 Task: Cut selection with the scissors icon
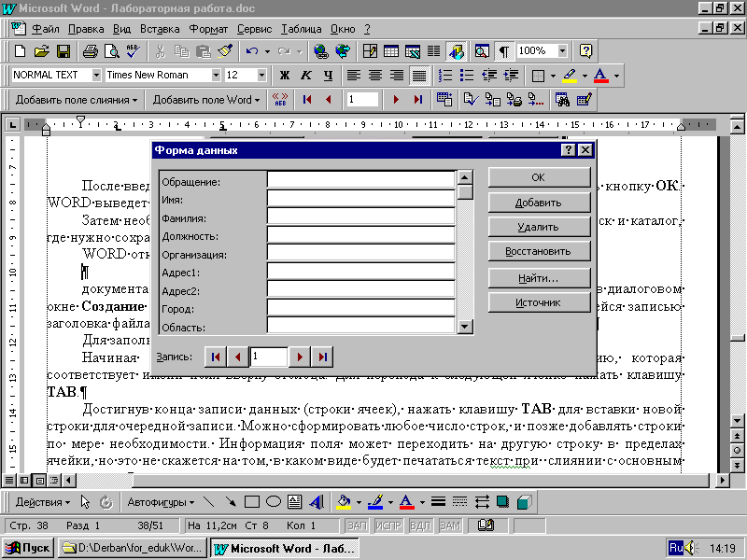click(x=160, y=51)
